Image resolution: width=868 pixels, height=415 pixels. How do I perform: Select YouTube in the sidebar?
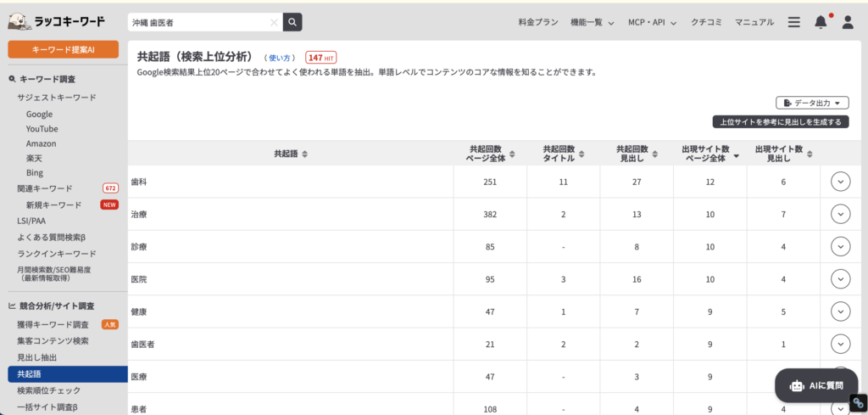click(x=42, y=128)
